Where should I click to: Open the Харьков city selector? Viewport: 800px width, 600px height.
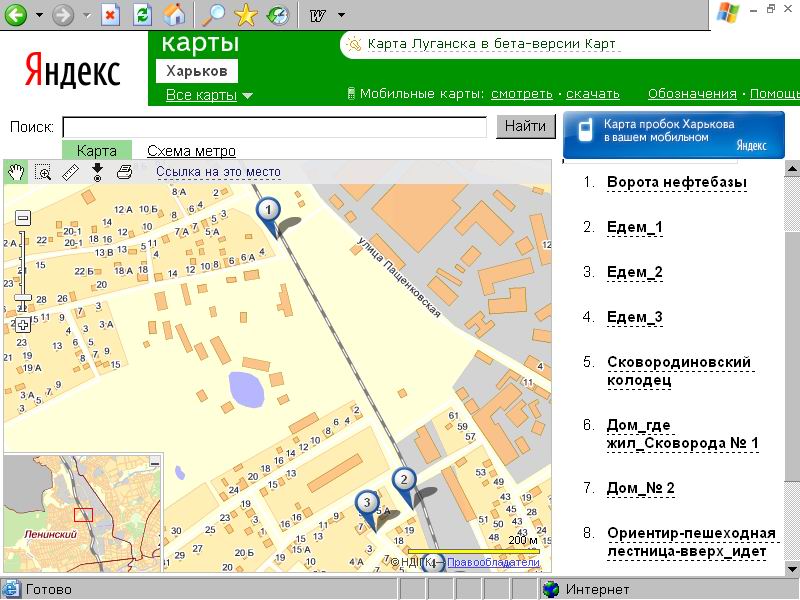point(196,72)
